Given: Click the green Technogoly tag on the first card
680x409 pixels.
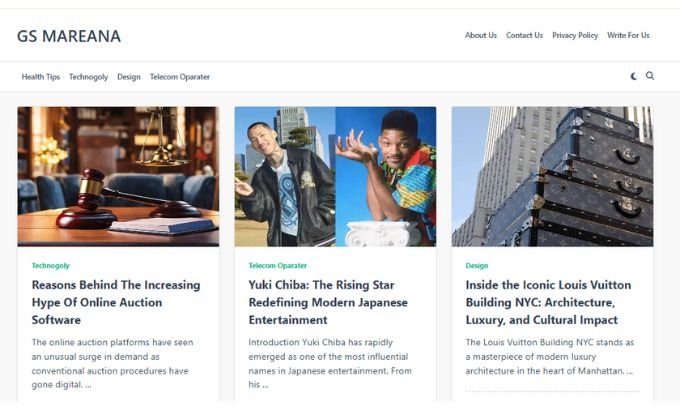Looking at the screenshot, I should (x=50, y=265).
